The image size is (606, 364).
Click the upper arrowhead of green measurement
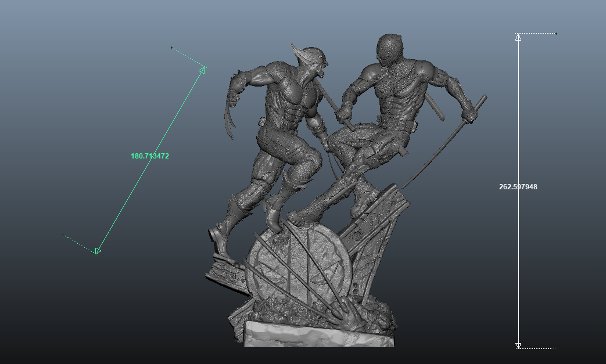(x=202, y=70)
